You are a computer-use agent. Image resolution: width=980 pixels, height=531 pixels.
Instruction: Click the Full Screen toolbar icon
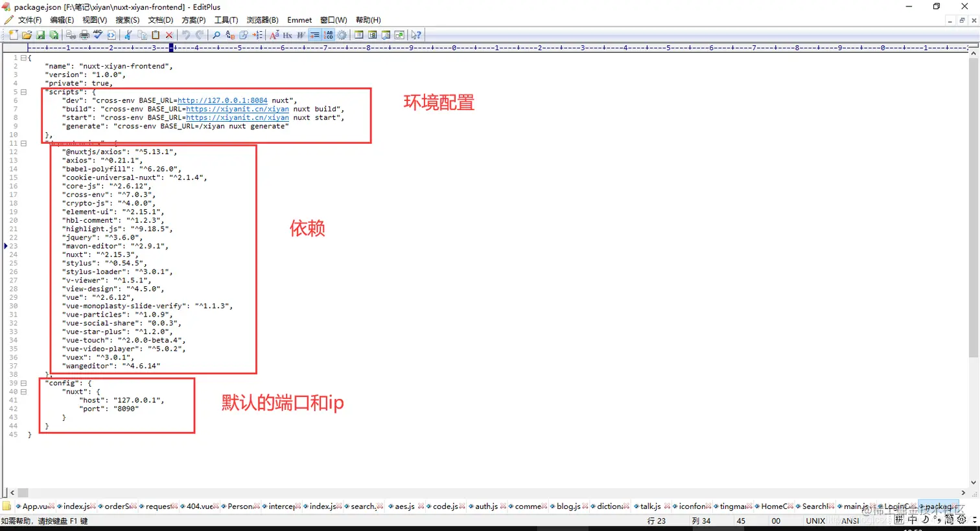(399, 35)
